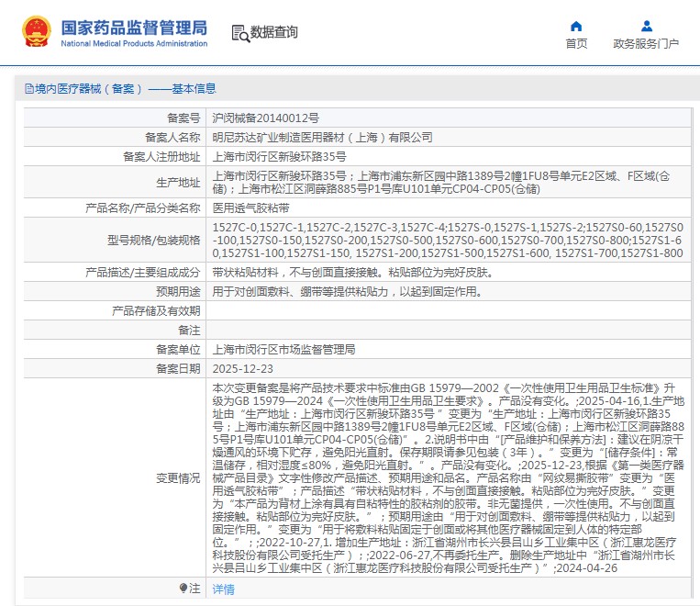Click 境内医疗器械（备案）——基本信息 heading
The image size is (700, 606).
coord(126,89)
